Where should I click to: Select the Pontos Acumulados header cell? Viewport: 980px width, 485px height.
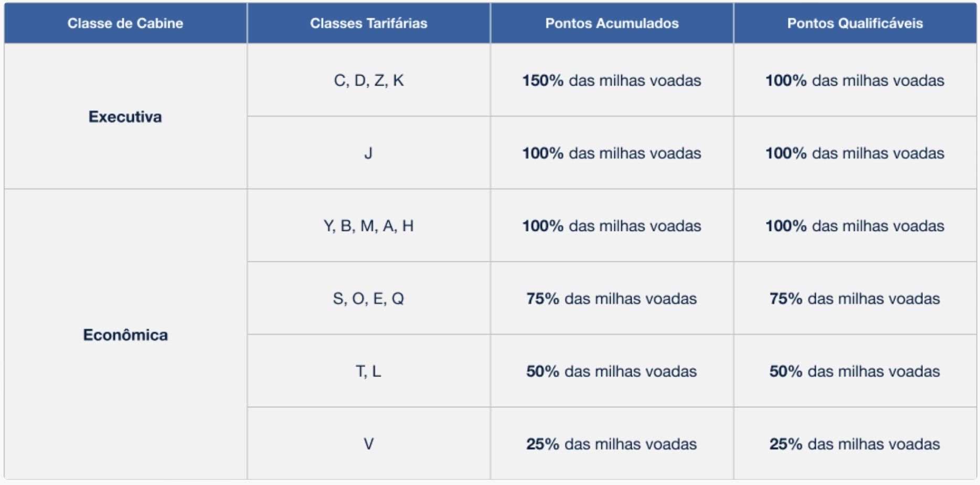click(612, 23)
